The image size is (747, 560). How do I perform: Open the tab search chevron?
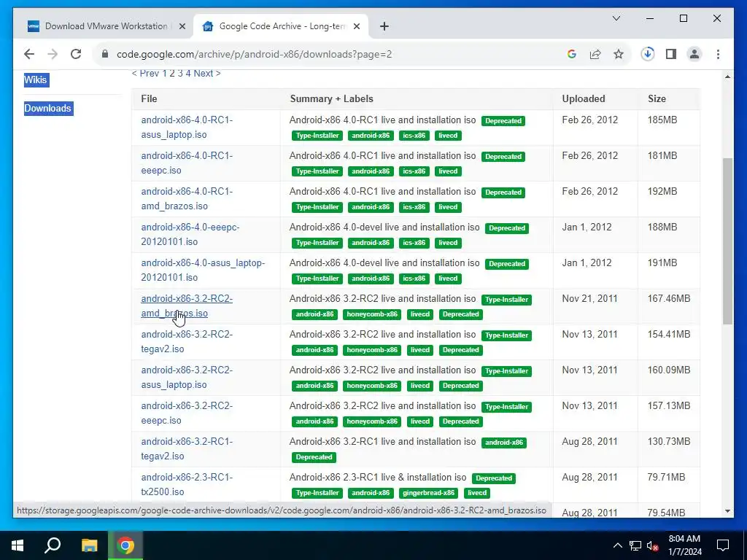click(x=616, y=18)
